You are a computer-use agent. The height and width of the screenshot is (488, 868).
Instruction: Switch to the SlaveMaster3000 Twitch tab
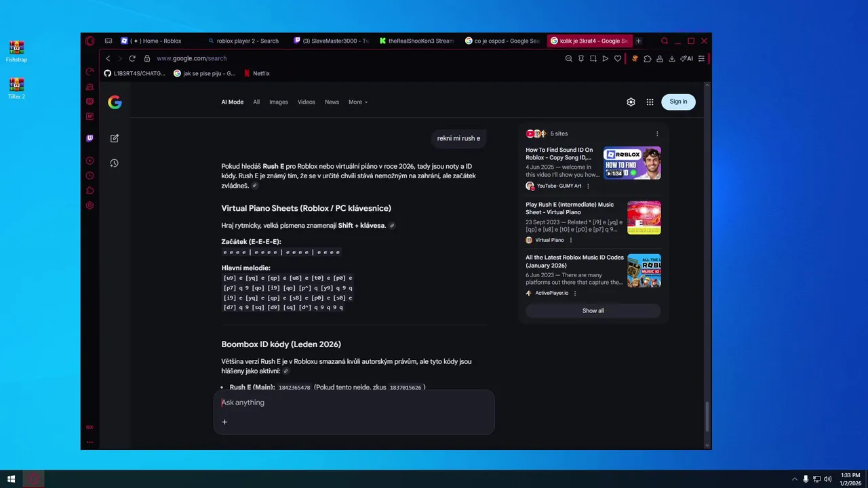[x=331, y=41]
